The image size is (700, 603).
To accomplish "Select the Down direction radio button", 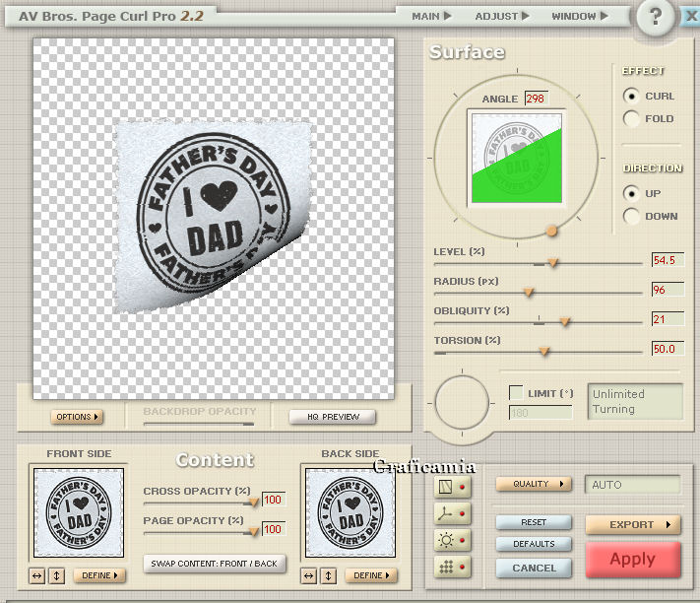I will (631, 216).
